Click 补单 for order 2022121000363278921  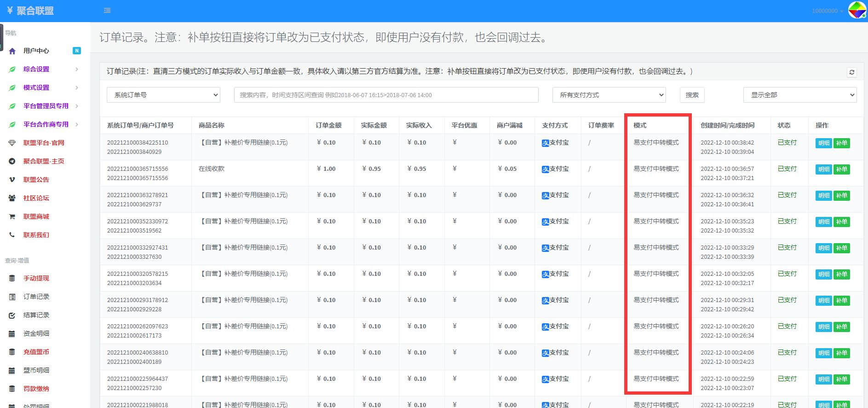pyautogui.click(x=841, y=196)
